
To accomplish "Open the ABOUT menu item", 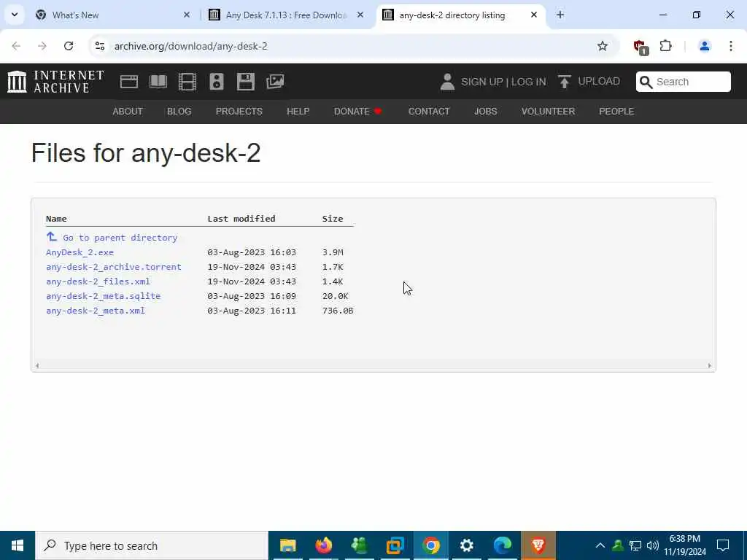I will pyautogui.click(x=128, y=112).
